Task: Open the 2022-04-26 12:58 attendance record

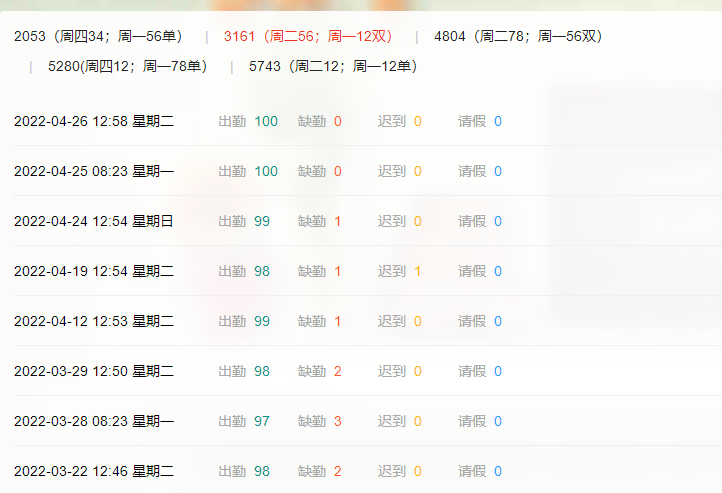Action: [x=94, y=121]
